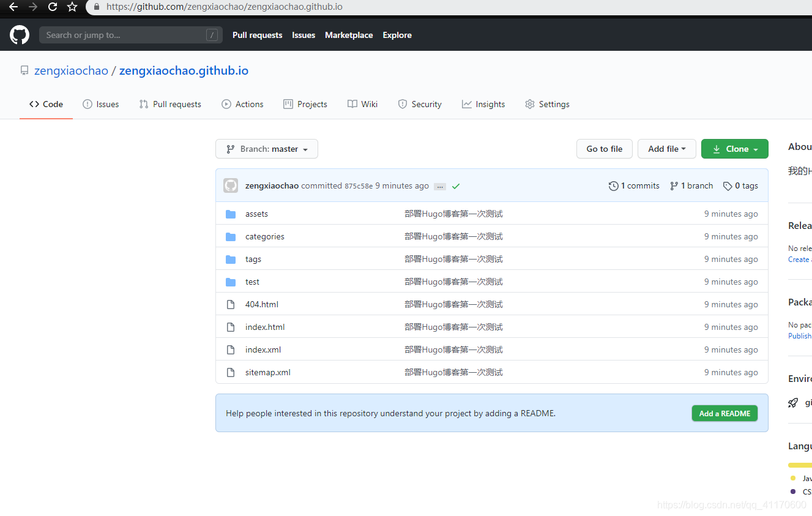Open the Branch: master dropdown

point(267,149)
